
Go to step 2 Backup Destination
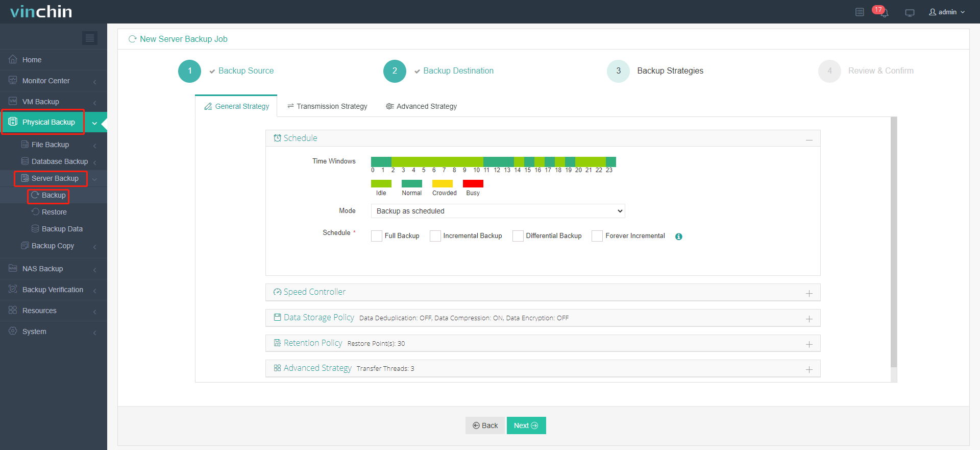438,71
